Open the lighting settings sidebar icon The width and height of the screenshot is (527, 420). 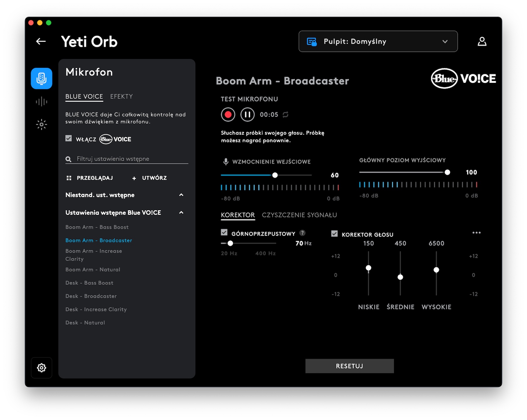(x=41, y=125)
